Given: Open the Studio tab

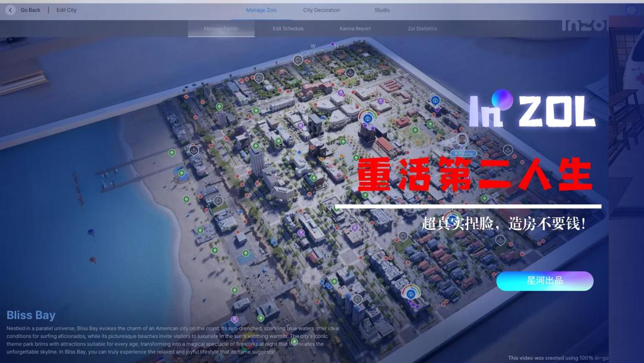Looking at the screenshot, I should point(382,10).
